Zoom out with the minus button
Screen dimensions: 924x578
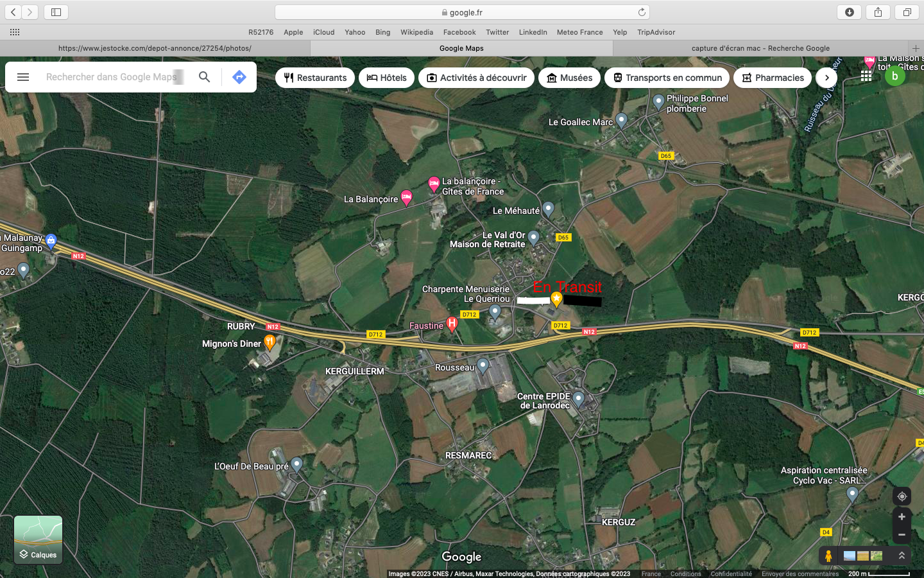pyautogui.click(x=902, y=534)
